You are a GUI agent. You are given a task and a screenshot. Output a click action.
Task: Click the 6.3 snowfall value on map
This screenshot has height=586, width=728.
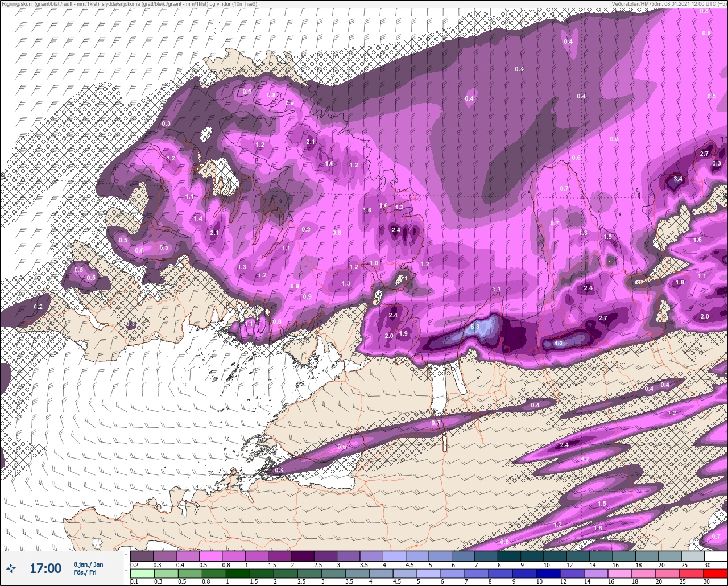tap(475, 327)
